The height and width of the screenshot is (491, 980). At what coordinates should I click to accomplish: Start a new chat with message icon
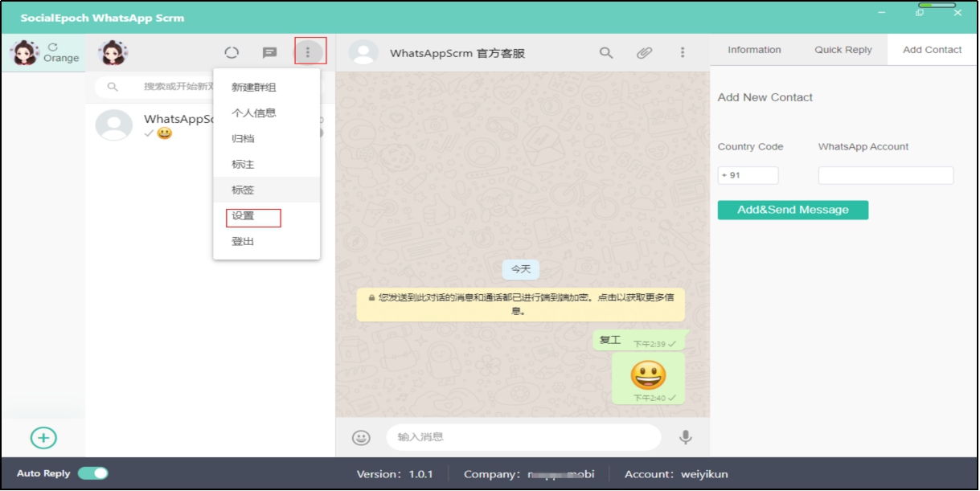[x=270, y=53]
